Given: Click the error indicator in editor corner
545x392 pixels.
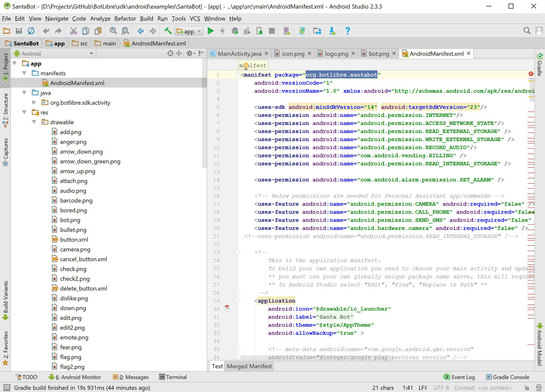Looking at the screenshot, I should coord(531,74).
